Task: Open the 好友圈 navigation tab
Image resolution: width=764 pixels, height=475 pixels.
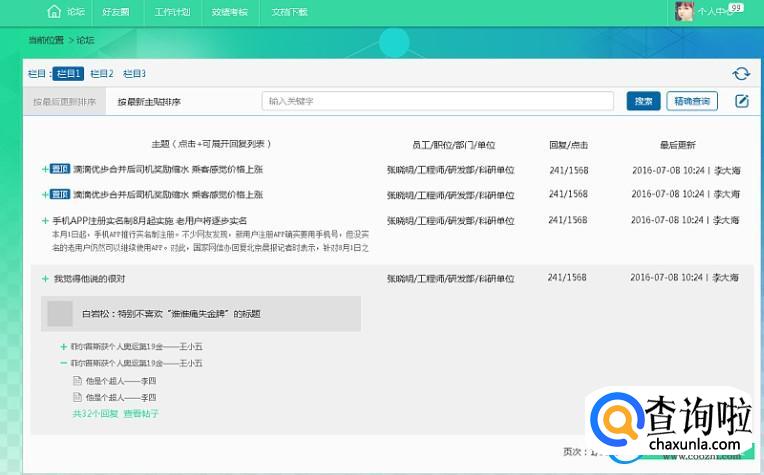Action: [116, 12]
